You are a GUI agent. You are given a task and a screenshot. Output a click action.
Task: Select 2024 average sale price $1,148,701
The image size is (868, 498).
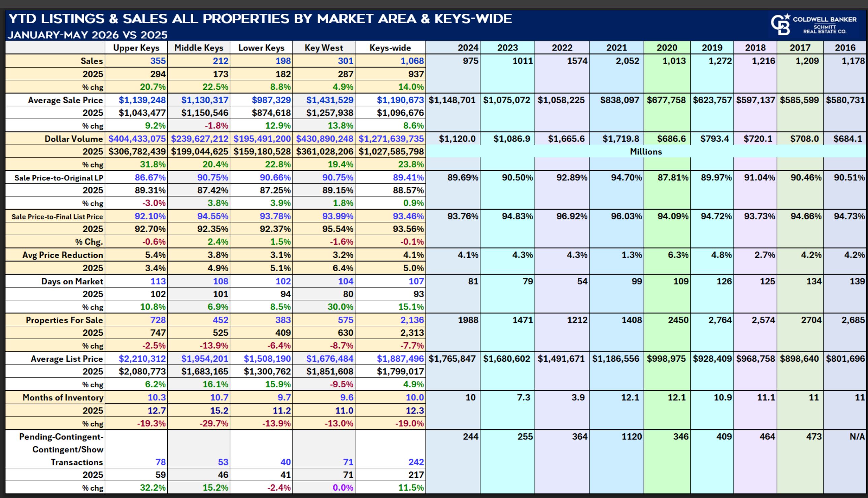click(452, 100)
